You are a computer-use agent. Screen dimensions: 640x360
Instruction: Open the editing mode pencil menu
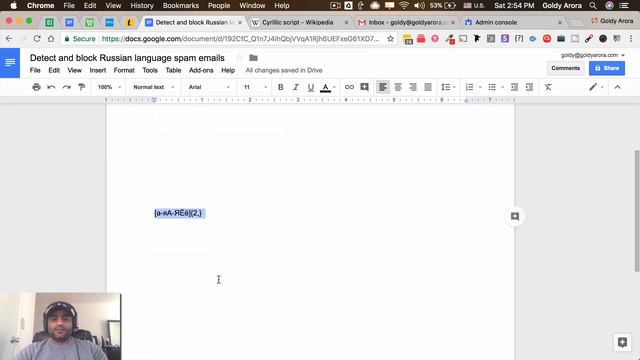coord(596,87)
